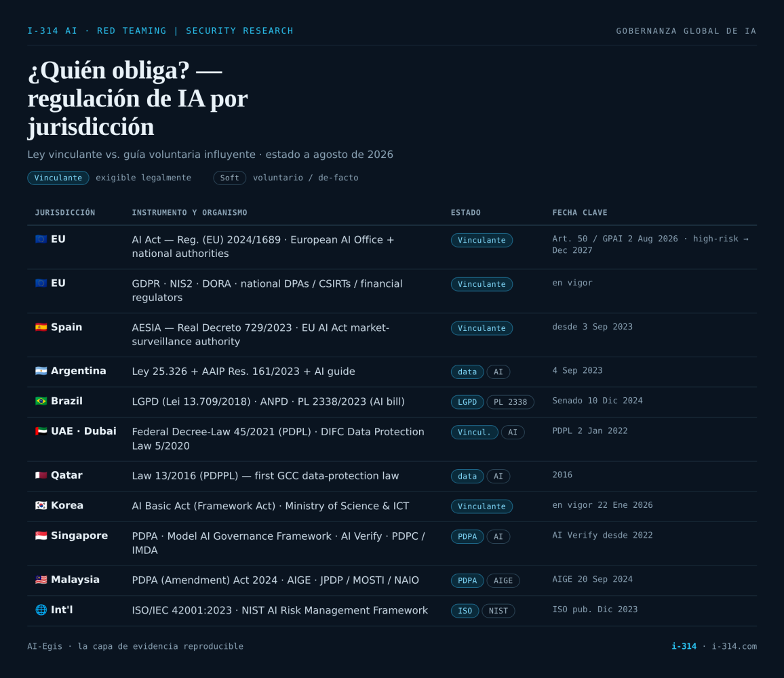Select the 'ISO/IEC 42001:2023' cell
Image resolution: width=784 pixels, height=678 pixels.
[280, 610]
